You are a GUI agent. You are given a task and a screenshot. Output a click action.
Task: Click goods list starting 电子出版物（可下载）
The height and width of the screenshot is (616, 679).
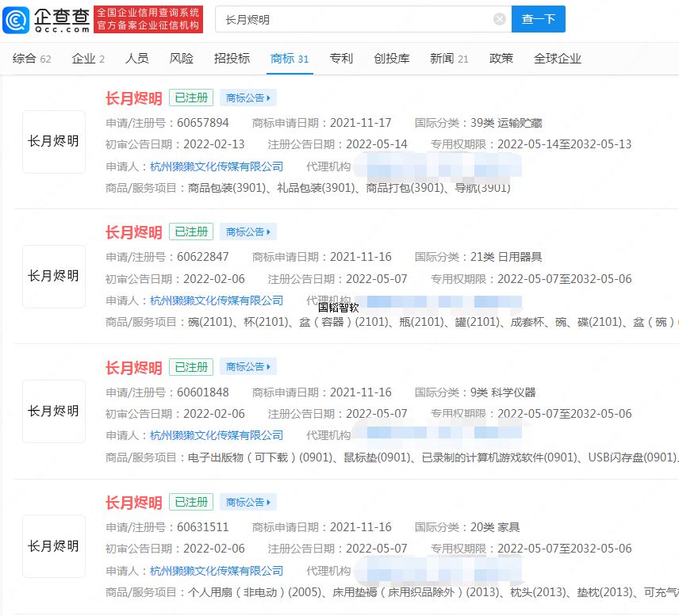click(x=433, y=457)
